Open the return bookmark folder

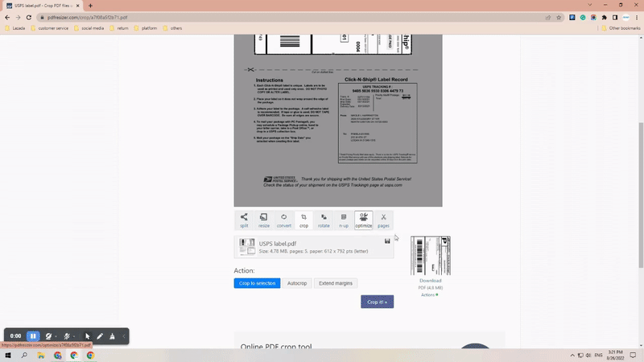(119, 28)
